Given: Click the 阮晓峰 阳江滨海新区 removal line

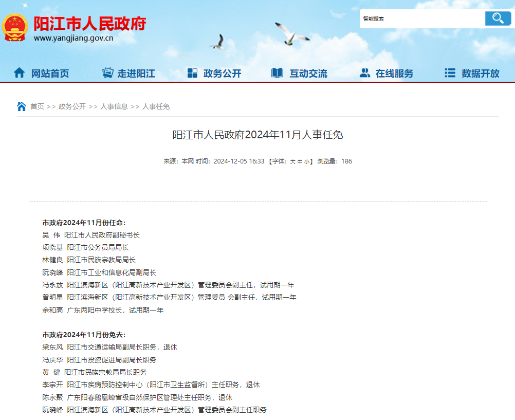Looking at the screenshot, I should click(x=154, y=410).
